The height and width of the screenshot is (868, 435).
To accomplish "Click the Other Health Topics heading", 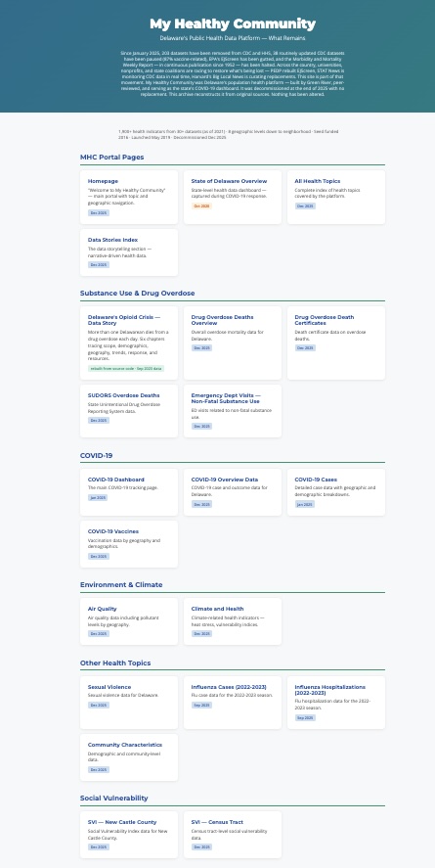I will (x=115, y=662).
